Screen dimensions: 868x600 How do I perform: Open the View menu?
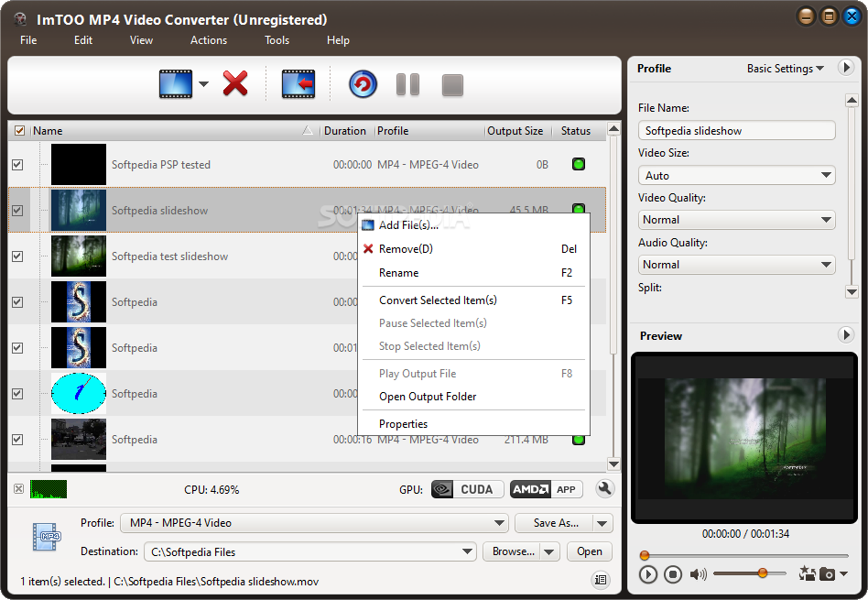141,40
